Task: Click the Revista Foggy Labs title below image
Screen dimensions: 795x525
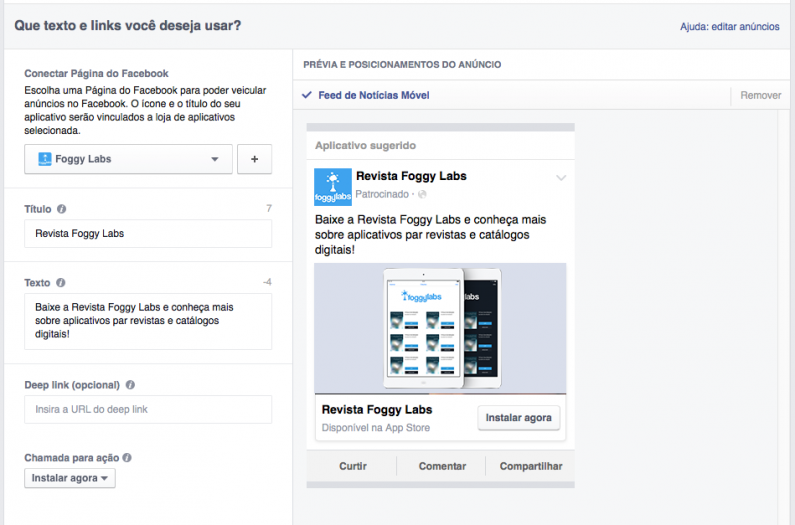Action: click(377, 409)
